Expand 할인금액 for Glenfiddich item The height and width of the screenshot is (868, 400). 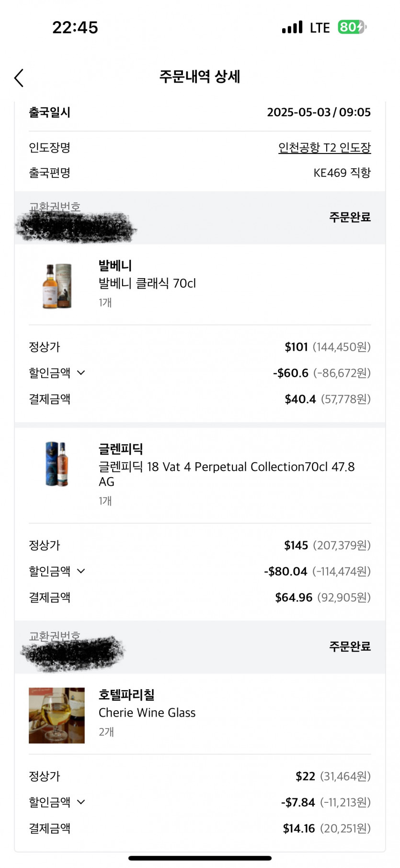coord(81,571)
